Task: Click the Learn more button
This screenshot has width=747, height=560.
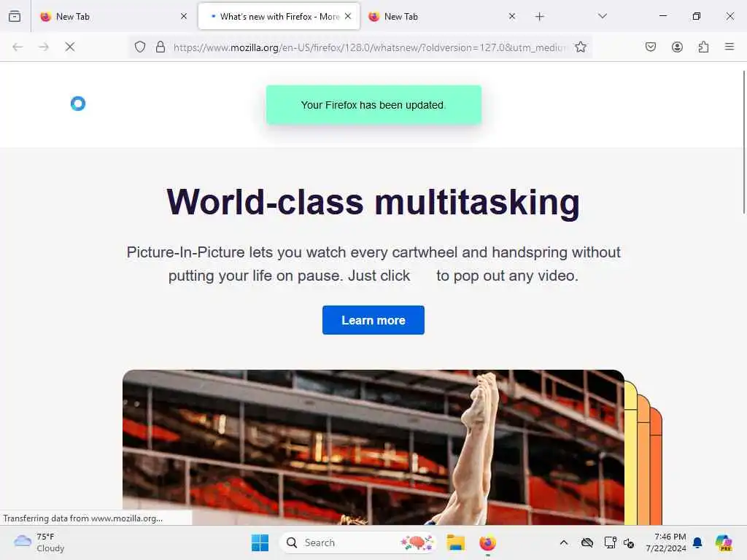Action: click(373, 320)
